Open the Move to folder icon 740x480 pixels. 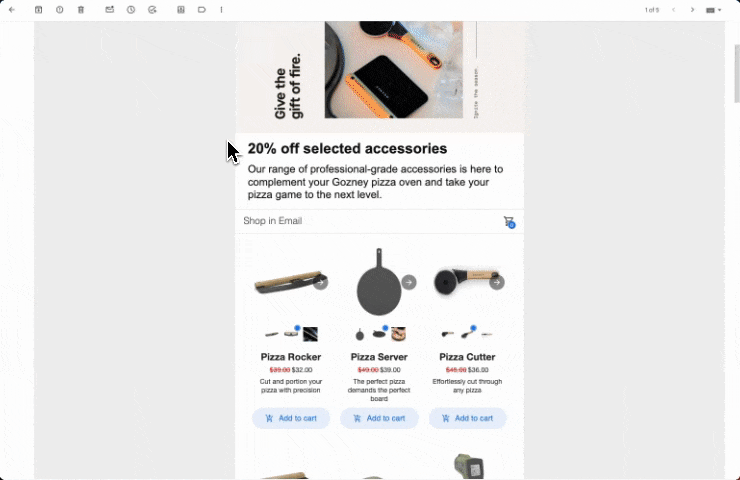pyautogui.click(x=181, y=9)
